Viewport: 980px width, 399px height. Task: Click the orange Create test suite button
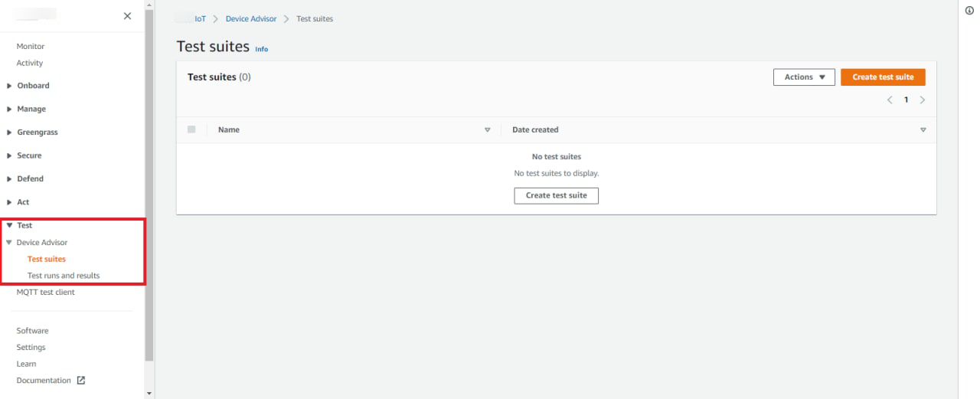[x=883, y=77]
